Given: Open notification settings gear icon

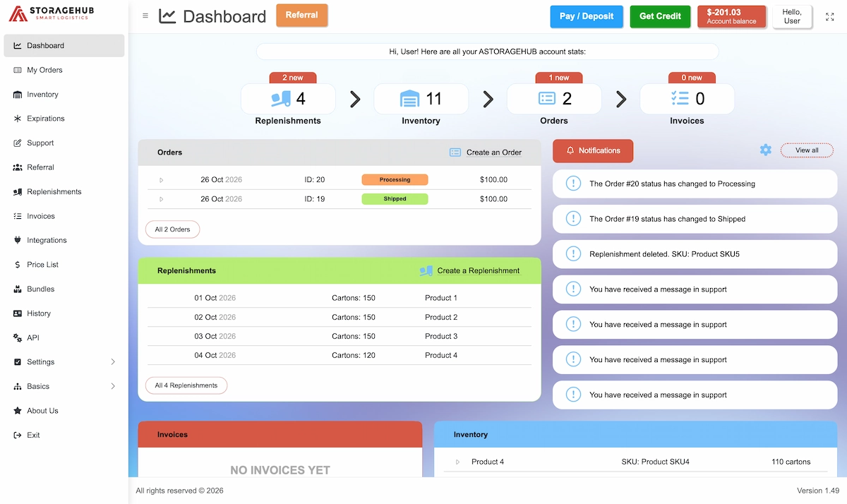Looking at the screenshot, I should [x=766, y=150].
